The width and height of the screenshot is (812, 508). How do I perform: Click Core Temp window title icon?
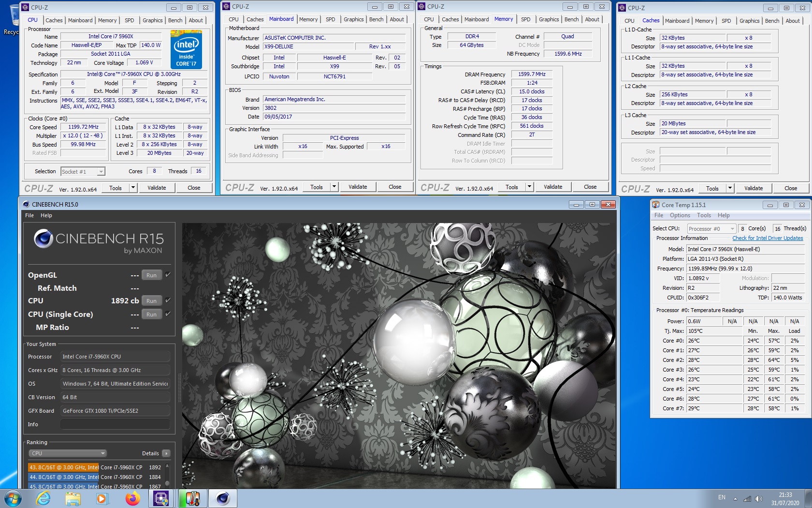[656, 205]
